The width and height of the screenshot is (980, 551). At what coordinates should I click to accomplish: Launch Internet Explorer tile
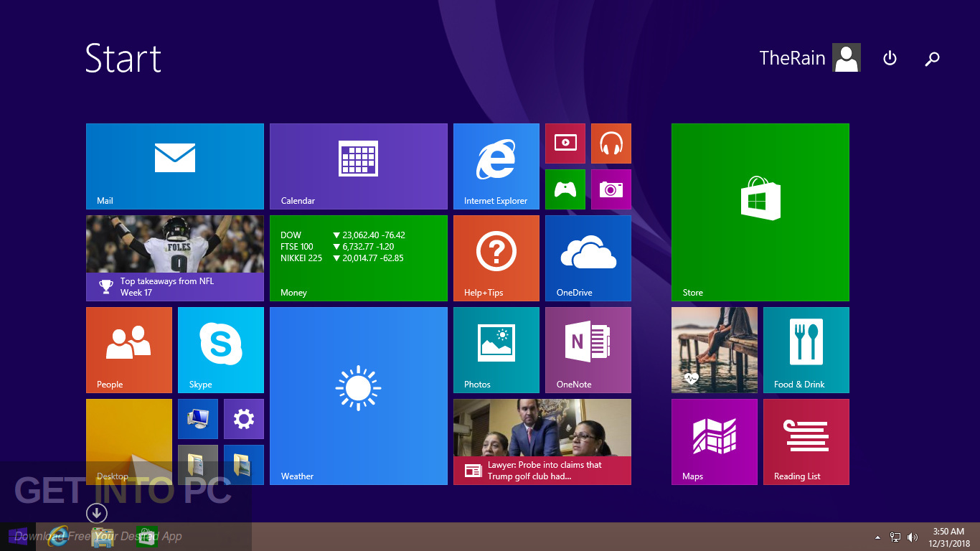[x=496, y=166]
